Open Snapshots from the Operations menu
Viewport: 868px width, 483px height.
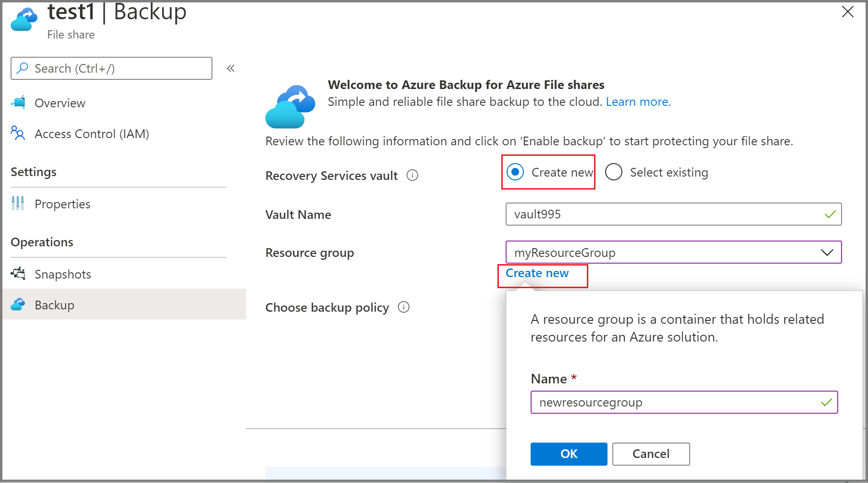click(x=62, y=274)
